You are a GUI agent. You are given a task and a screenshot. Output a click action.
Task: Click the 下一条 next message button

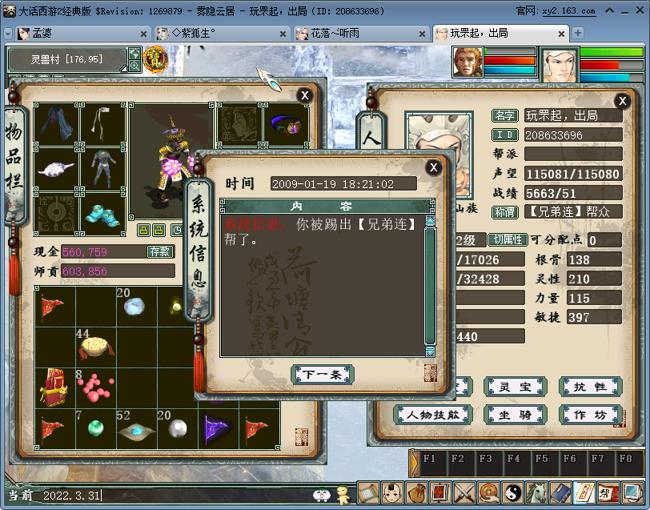click(x=322, y=374)
